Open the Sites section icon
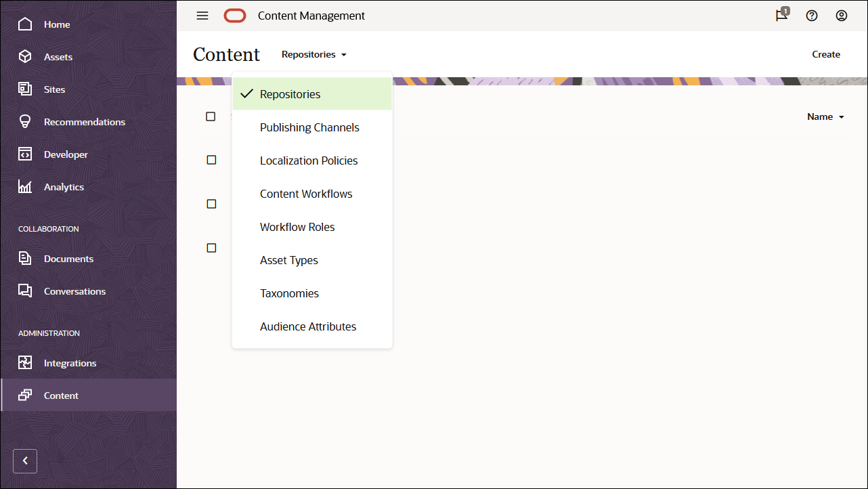Image resolution: width=868 pixels, height=489 pixels. click(24, 89)
